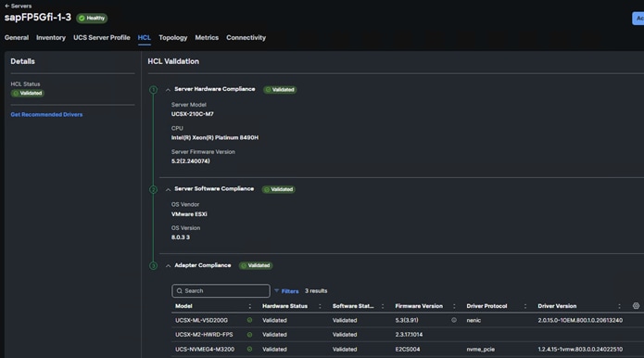
Task: Open the Driver Protocol column options menu
Action: pos(524,306)
